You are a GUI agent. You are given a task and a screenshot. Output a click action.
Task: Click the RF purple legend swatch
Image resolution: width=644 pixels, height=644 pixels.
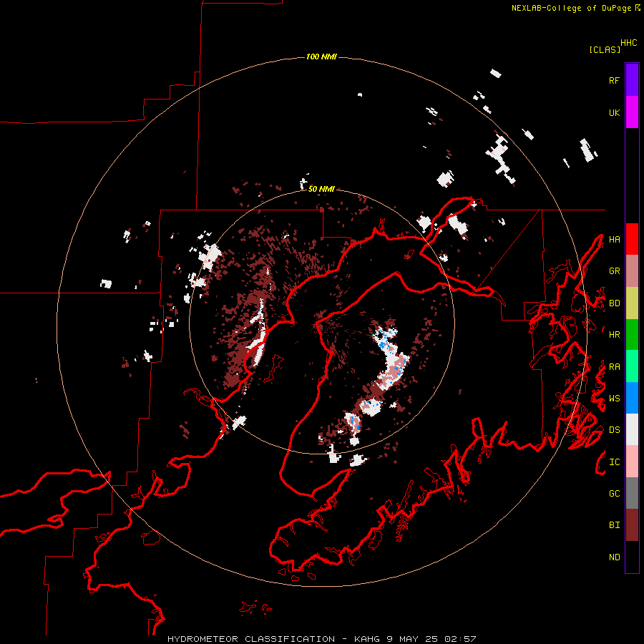pyautogui.click(x=632, y=80)
